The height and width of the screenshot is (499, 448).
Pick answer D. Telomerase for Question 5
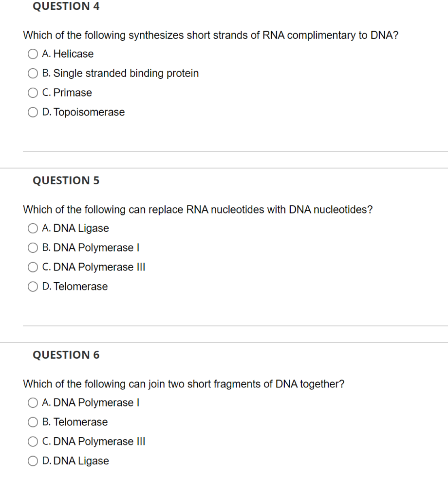33,287
